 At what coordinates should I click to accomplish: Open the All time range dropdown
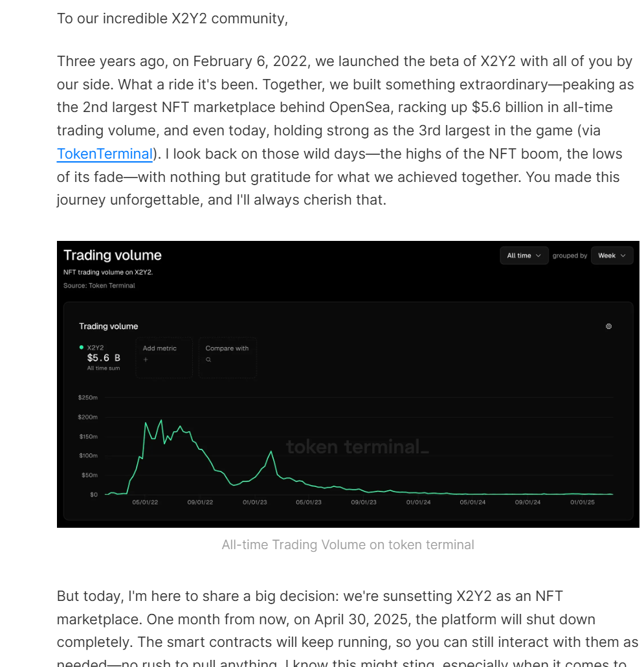coord(524,256)
